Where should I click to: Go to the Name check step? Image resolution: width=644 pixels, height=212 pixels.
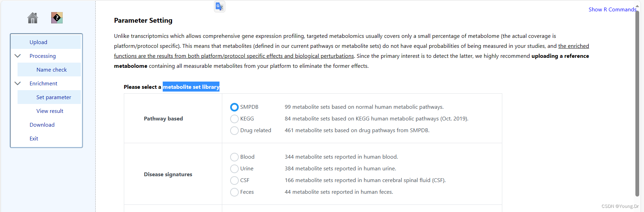pos(52,70)
